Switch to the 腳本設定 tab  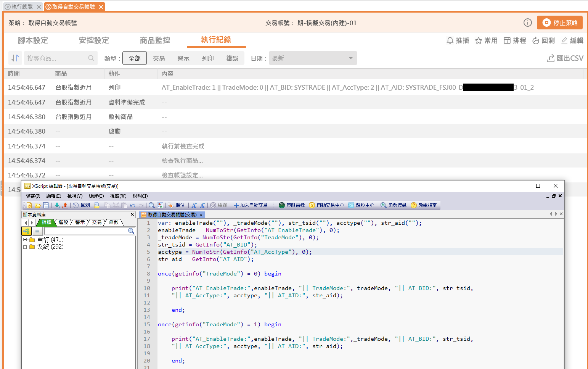point(33,40)
